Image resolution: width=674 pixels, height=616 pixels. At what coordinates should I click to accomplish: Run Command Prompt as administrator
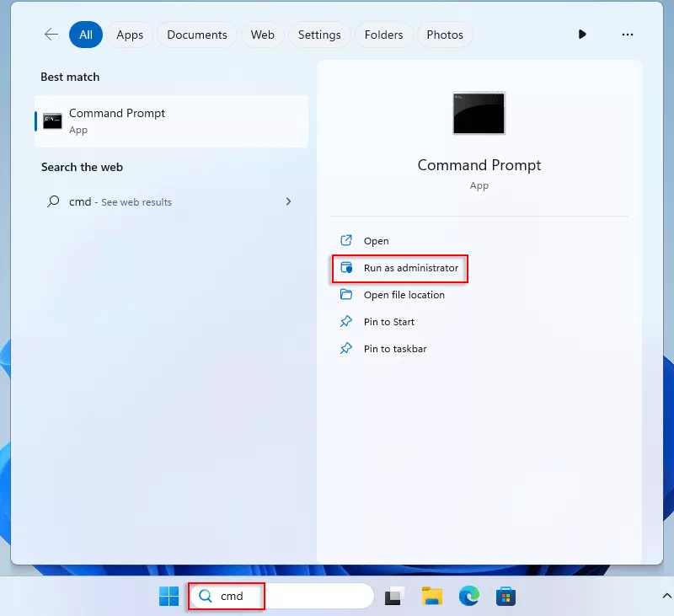399,268
